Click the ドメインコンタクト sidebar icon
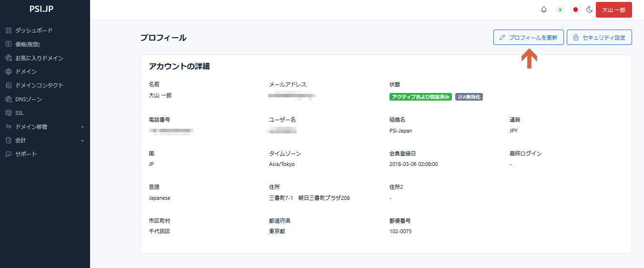 [x=8, y=85]
